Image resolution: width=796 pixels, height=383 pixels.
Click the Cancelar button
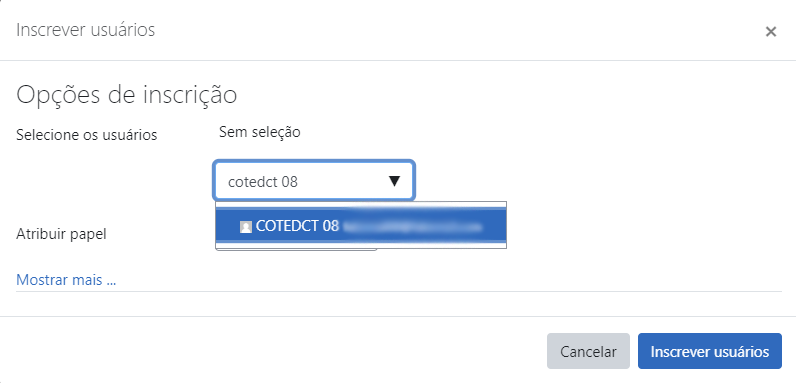pyautogui.click(x=588, y=351)
